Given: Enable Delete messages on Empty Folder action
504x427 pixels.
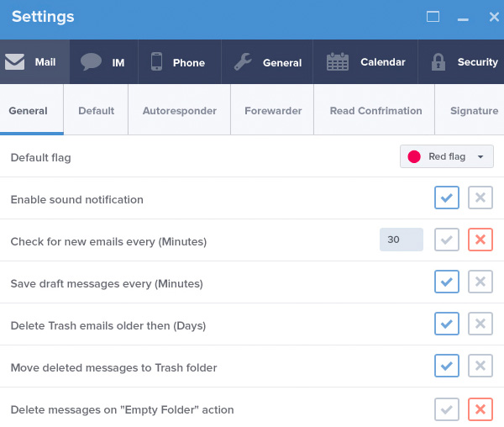Looking at the screenshot, I should coord(447,409).
